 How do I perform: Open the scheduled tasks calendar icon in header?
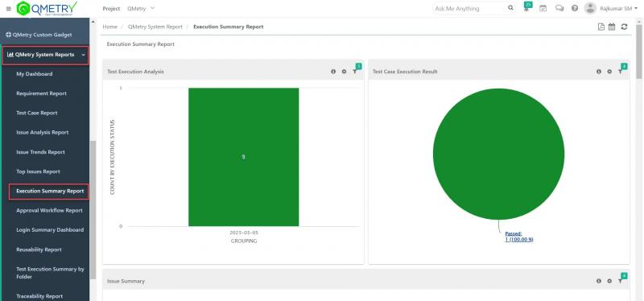(543, 8)
